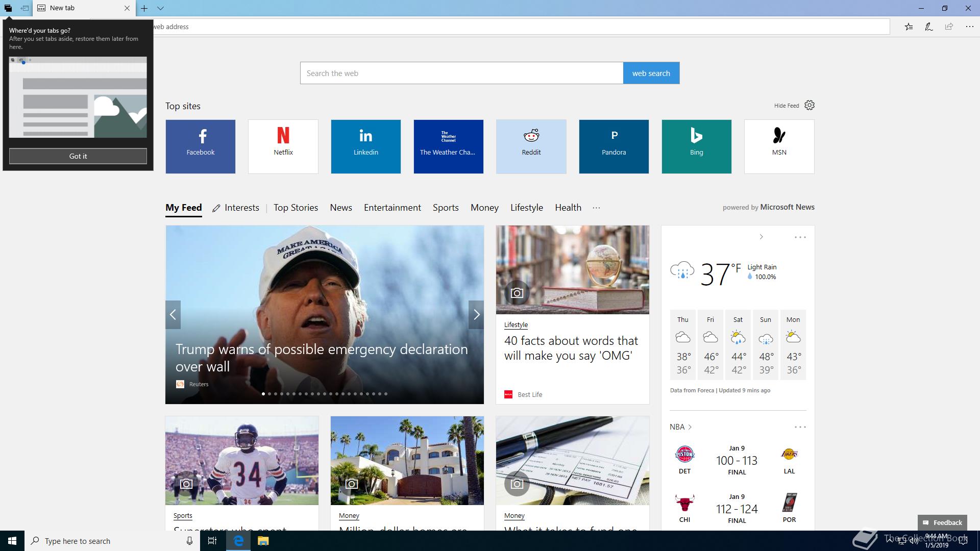
Task: Switch to the Top Stories tab
Action: pos(296,208)
